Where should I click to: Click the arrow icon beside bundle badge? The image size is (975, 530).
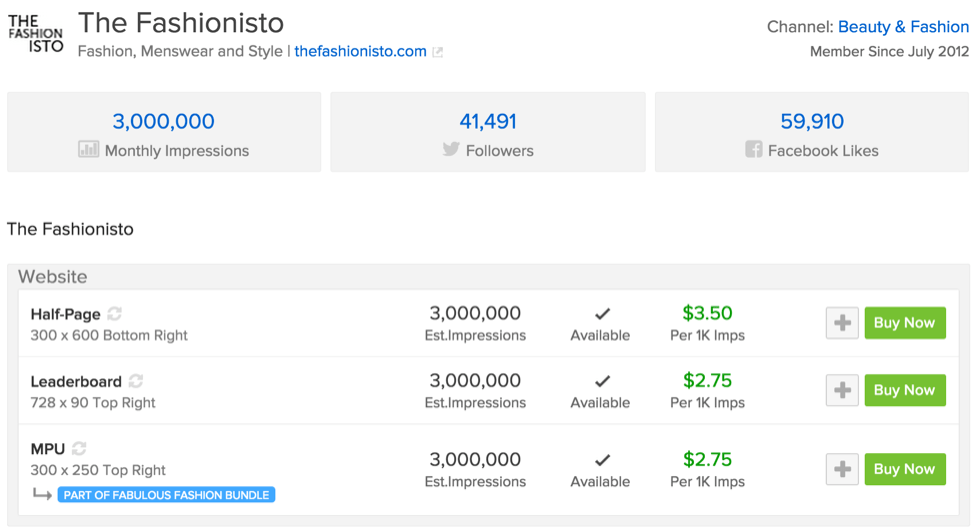click(x=42, y=494)
